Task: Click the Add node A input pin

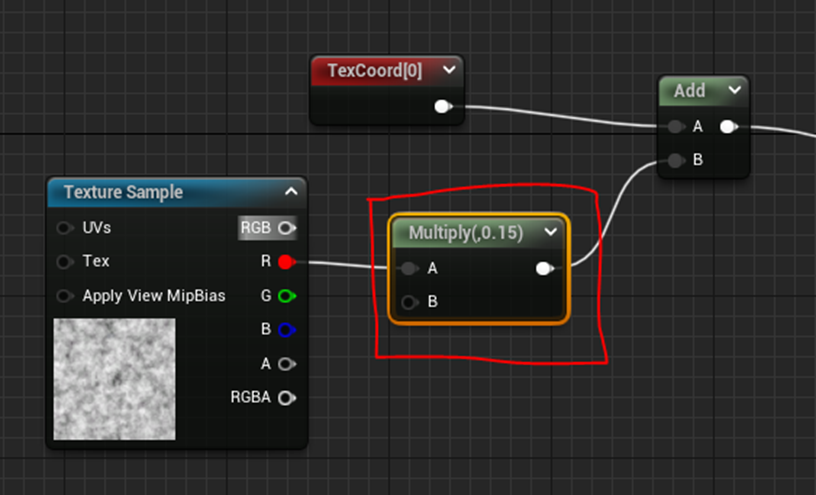Action: pyautogui.click(x=675, y=126)
